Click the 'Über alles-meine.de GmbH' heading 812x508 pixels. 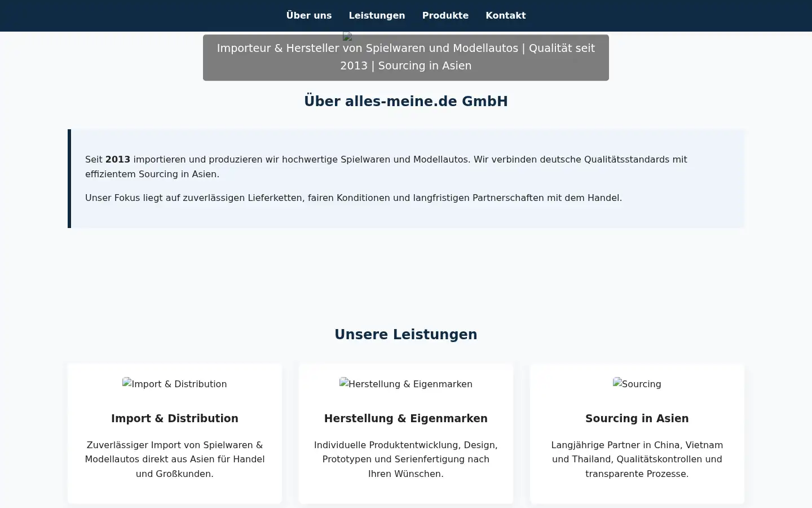tap(406, 102)
